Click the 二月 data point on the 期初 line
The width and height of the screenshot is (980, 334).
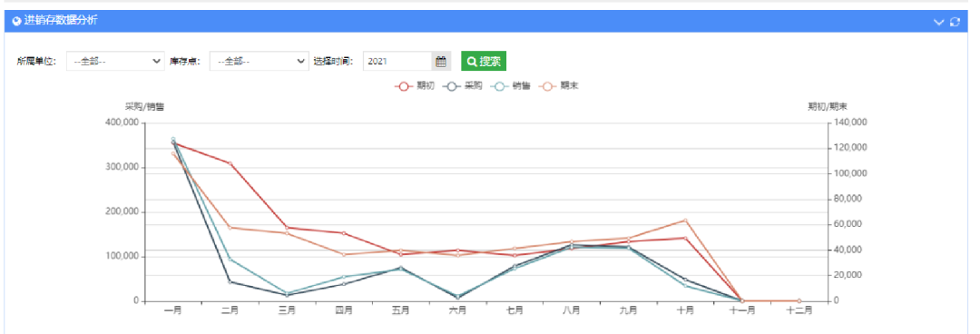pos(230,163)
